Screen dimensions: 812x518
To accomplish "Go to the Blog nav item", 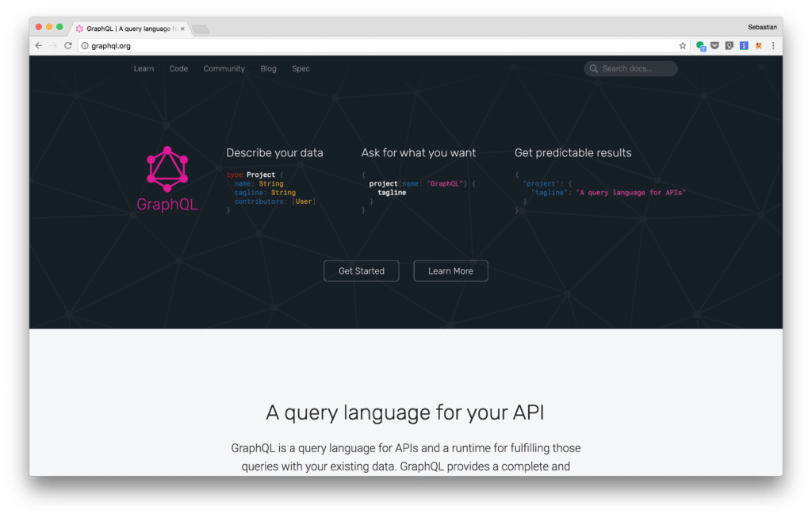I will [268, 68].
